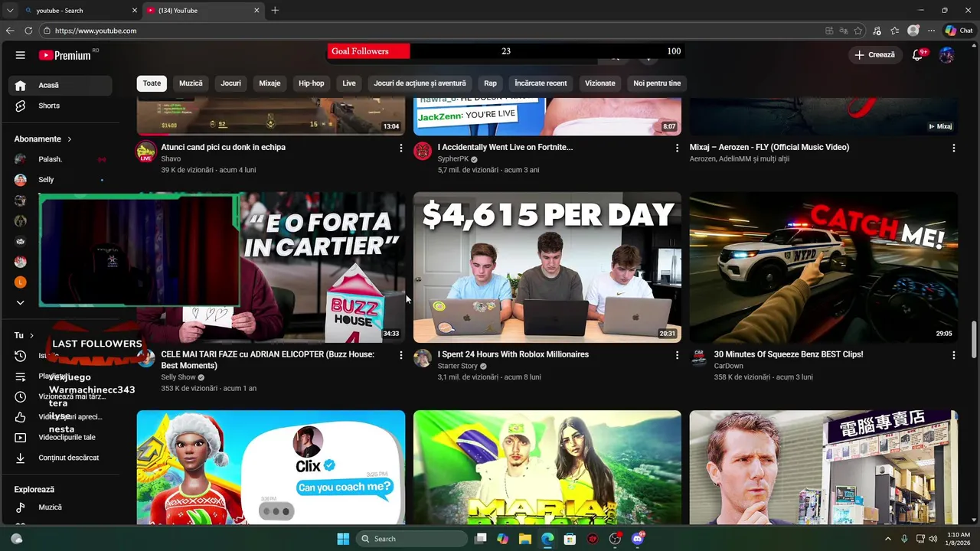Select Jocuri de acțiune și aventură chip
This screenshot has width=980, height=551.
coord(420,83)
